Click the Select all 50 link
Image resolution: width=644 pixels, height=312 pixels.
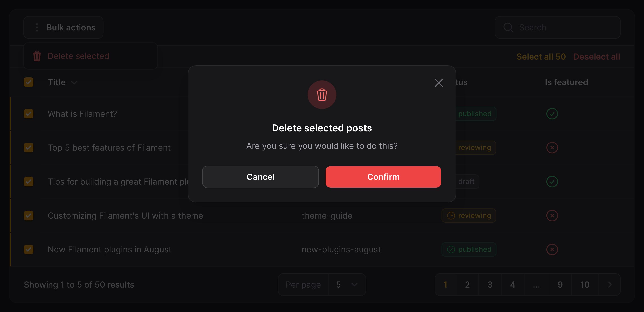tap(541, 57)
